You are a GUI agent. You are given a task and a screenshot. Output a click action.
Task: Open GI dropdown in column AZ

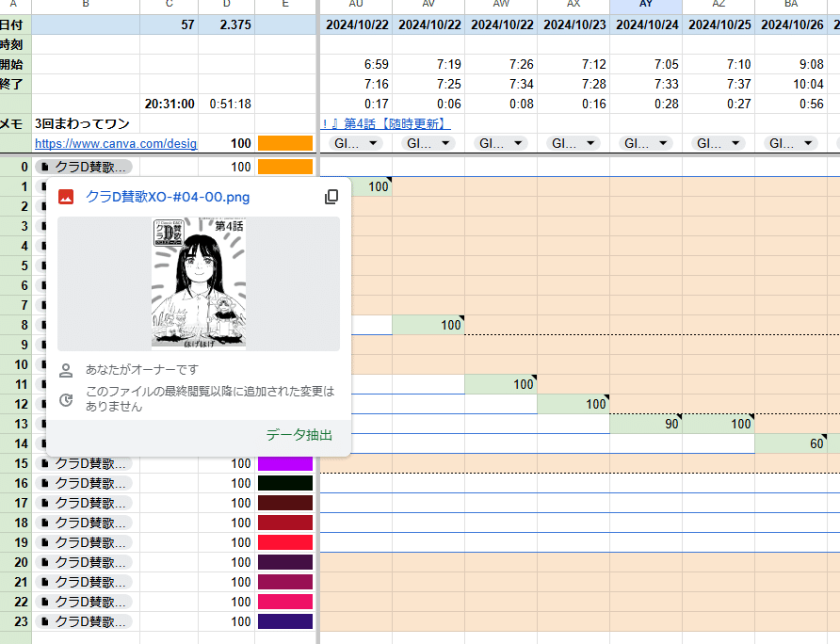tap(719, 144)
